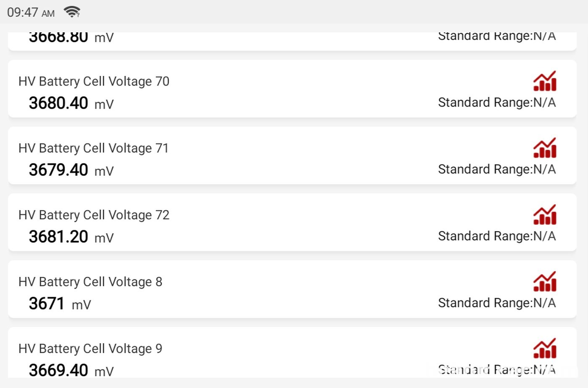
Task: Open graph for HV Battery Cell Voltage 8
Action: tap(545, 281)
